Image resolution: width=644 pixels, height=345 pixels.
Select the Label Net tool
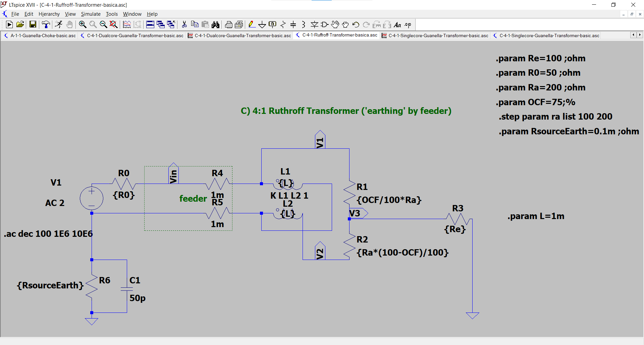coord(272,24)
